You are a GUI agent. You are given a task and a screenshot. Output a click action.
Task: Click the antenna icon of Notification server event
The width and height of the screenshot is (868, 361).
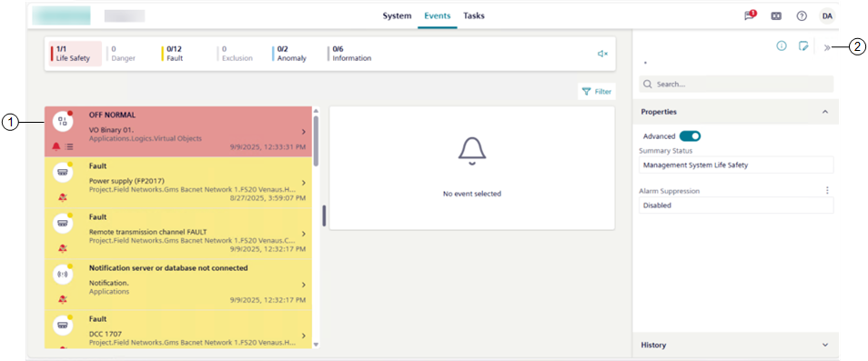[63, 274]
